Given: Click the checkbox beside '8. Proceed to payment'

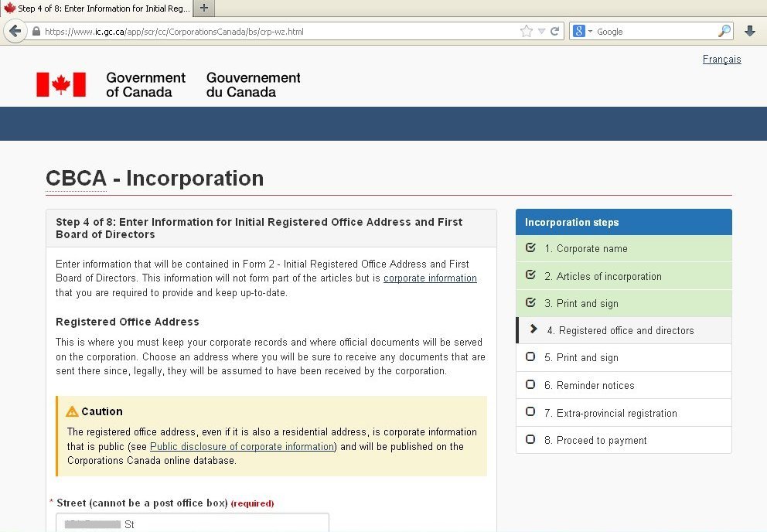Looking at the screenshot, I should pyautogui.click(x=530, y=440).
